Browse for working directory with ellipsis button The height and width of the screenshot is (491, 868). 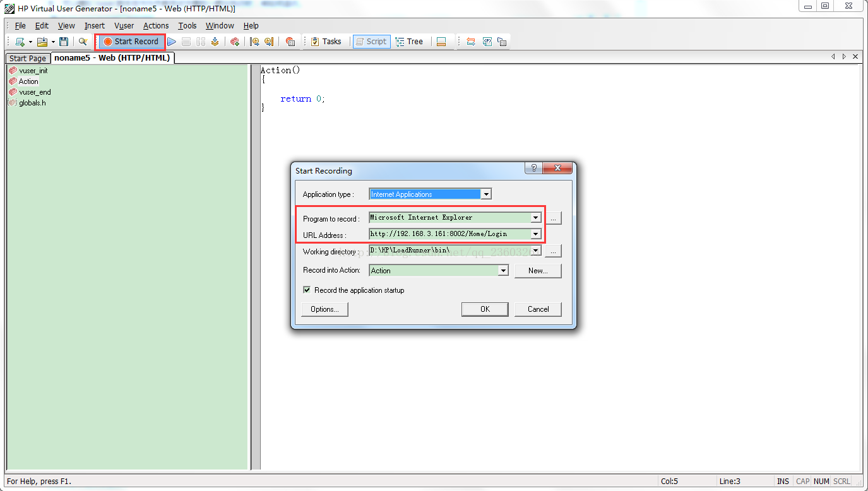553,251
